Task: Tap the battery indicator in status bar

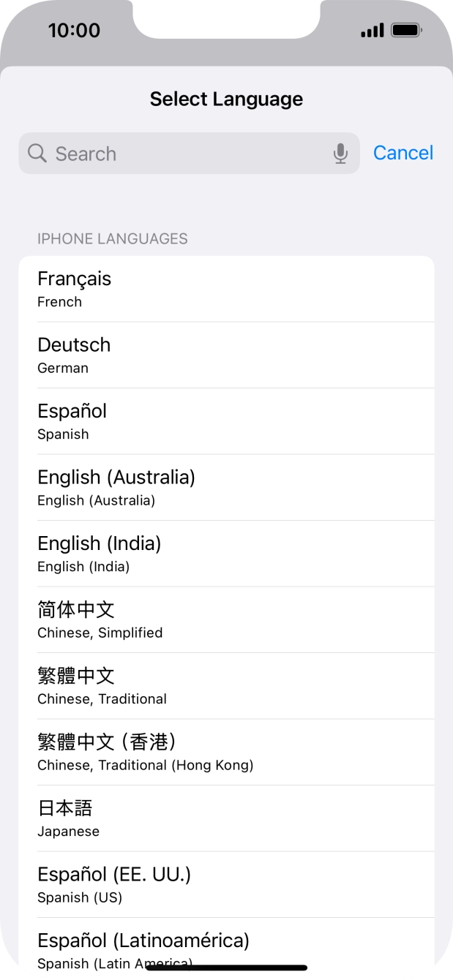Action: point(407,30)
